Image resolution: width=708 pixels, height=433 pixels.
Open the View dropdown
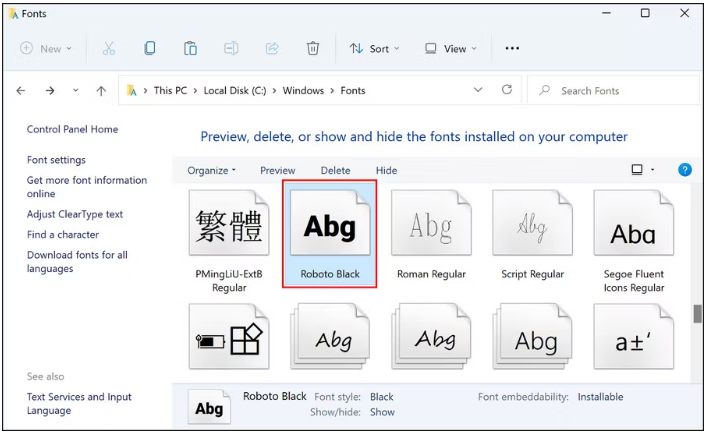click(450, 48)
